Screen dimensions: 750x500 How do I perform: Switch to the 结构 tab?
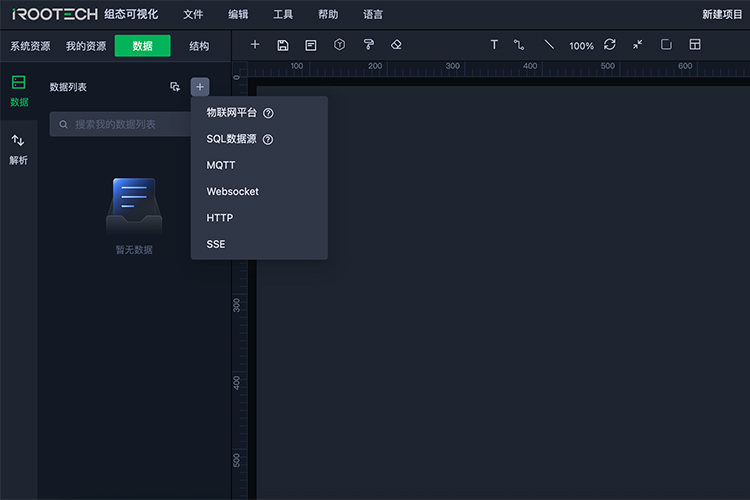coord(199,46)
